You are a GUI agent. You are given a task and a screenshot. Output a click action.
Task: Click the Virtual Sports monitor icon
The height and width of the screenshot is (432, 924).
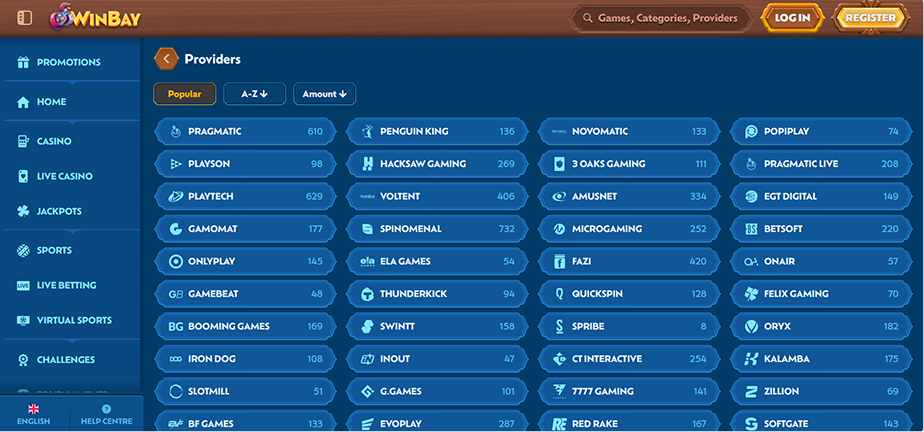(x=23, y=321)
